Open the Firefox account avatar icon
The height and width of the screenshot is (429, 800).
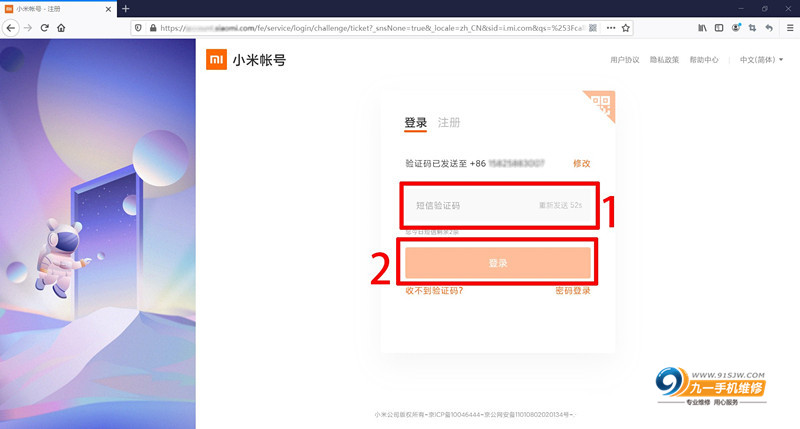point(736,28)
